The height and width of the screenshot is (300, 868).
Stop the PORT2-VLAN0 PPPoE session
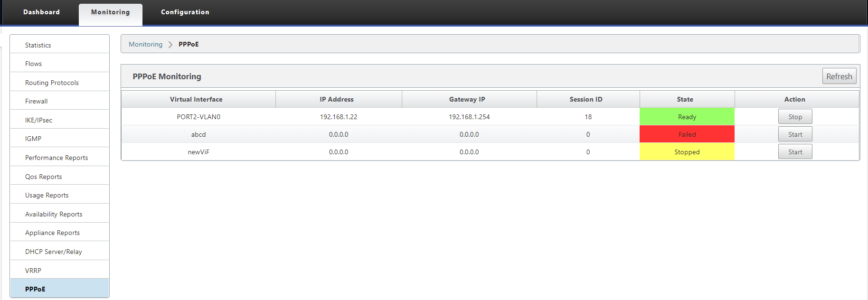point(795,117)
